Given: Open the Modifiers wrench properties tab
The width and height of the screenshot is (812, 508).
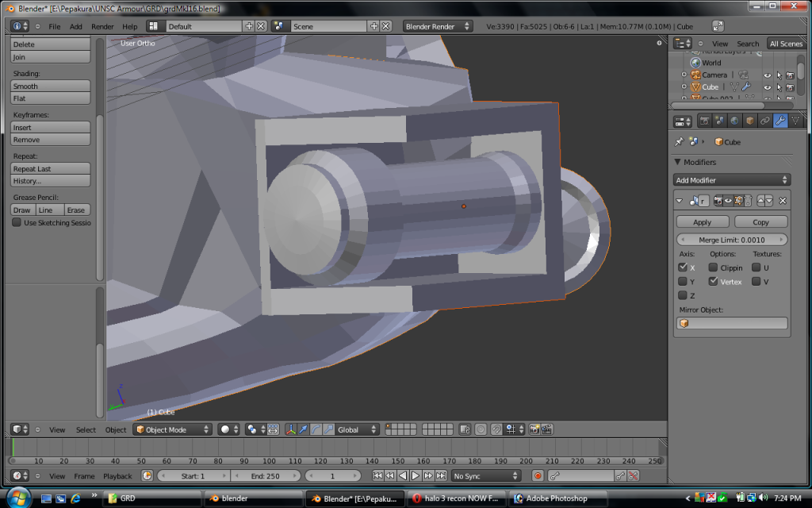Looking at the screenshot, I should tap(780, 121).
